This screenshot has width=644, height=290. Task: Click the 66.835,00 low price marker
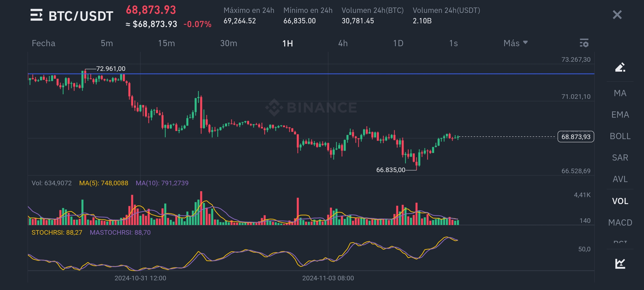(x=391, y=170)
